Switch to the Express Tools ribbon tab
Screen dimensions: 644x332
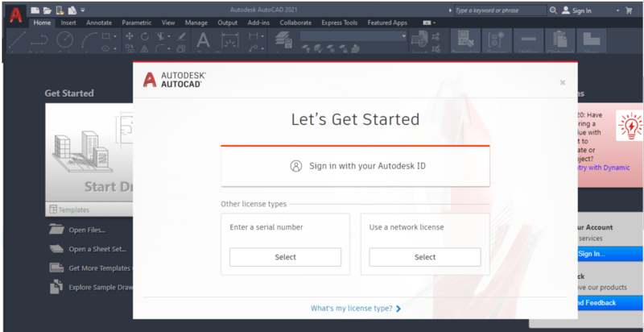click(340, 23)
